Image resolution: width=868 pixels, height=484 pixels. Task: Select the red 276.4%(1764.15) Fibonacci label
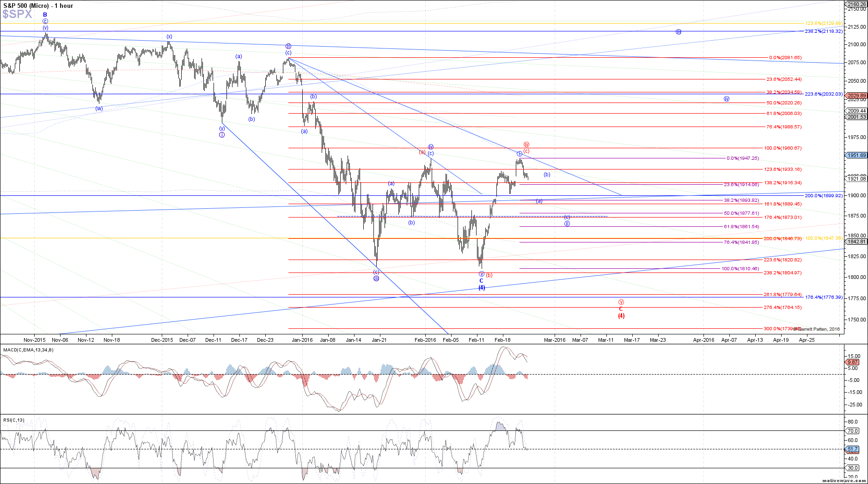[783, 308]
